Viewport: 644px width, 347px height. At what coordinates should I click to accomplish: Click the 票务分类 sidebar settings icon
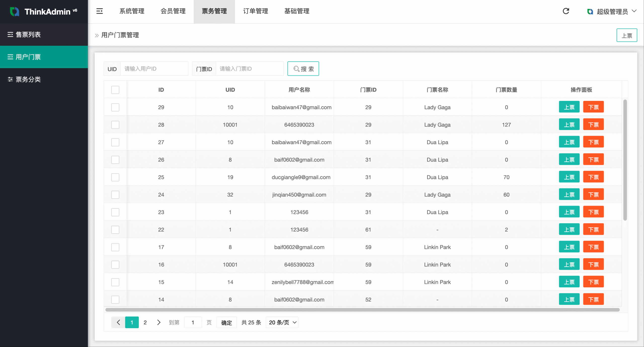[x=10, y=79]
